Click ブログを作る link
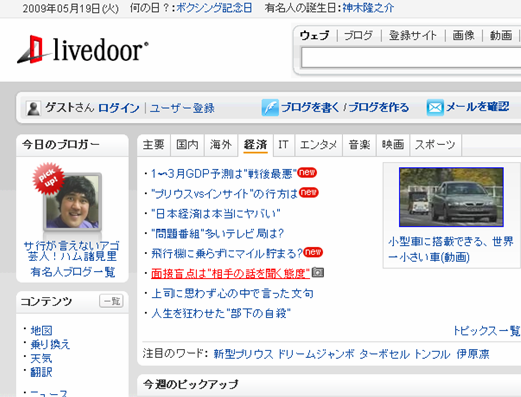 [x=379, y=107]
